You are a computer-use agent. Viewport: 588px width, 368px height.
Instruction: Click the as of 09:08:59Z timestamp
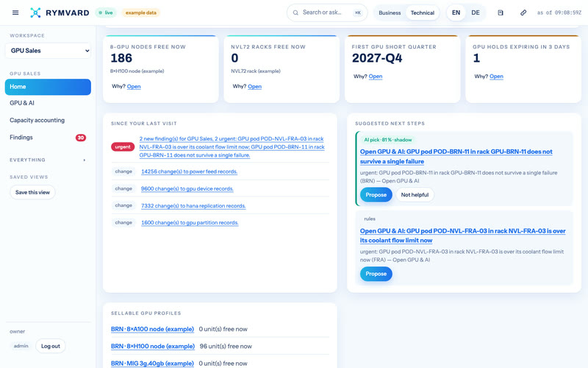point(559,13)
